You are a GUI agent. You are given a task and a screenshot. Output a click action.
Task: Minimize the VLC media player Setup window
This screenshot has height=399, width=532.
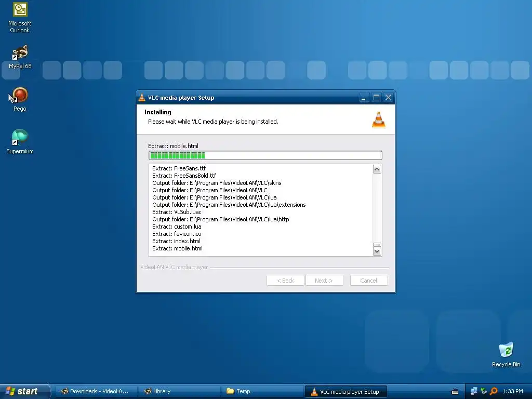pos(364,98)
